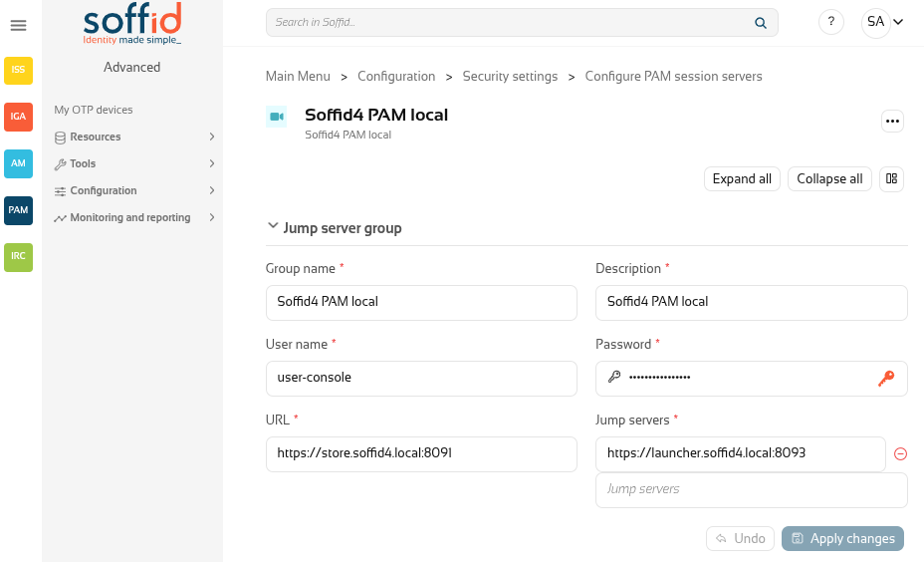Go to Main Menu breadcrumb
The image size is (924, 562).
pyautogui.click(x=298, y=77)
